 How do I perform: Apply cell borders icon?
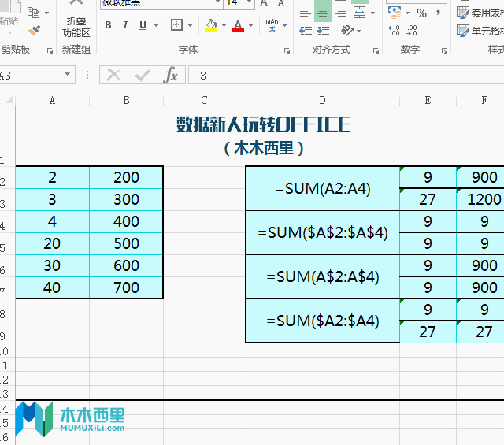(176, 25)
